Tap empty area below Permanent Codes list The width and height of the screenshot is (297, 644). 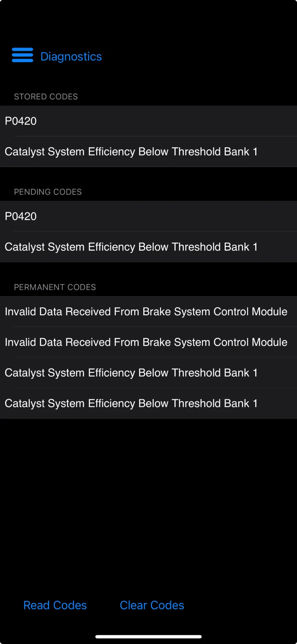[148, 503]
